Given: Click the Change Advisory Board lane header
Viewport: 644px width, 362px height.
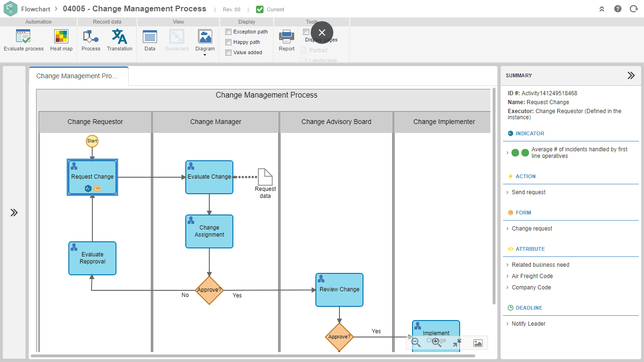Looking at the screenshot, I should point(336,122).
